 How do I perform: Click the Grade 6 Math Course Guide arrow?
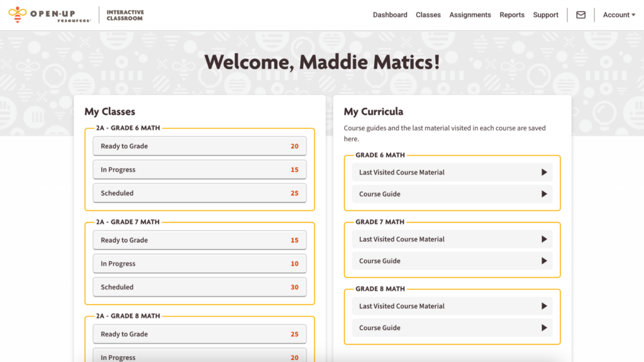click(544, 194)
